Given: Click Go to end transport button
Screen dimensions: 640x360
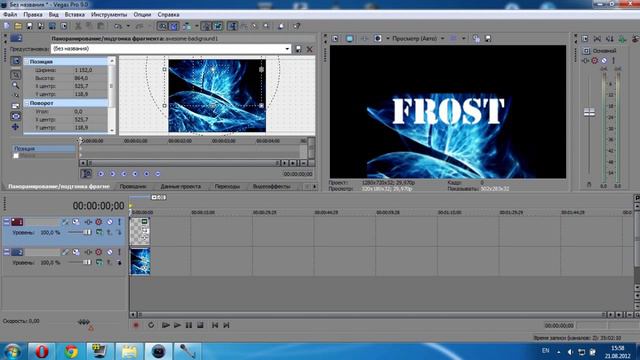Looking at the screenshot, I should pos(227,325).
